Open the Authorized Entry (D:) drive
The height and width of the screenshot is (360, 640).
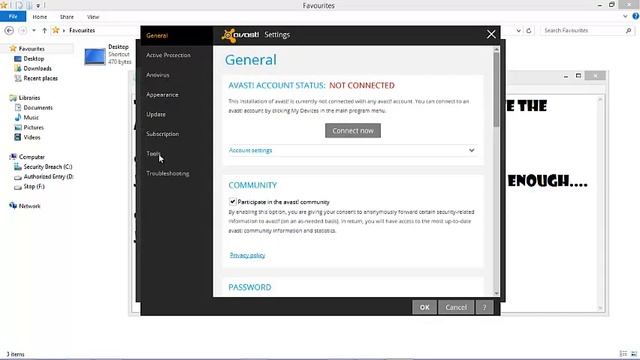point(48,177)
